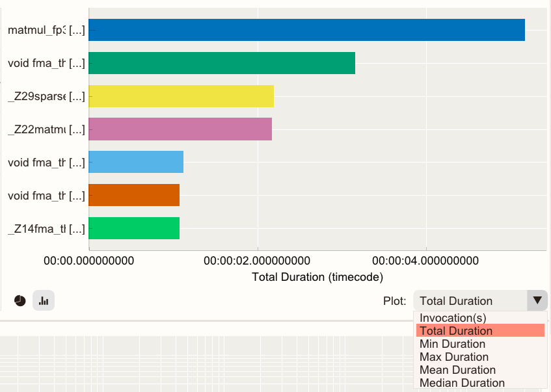Expand the _Z14fma label ellipsis
Image resolution: width=551 pixels, height=392 pixels.
77,228
